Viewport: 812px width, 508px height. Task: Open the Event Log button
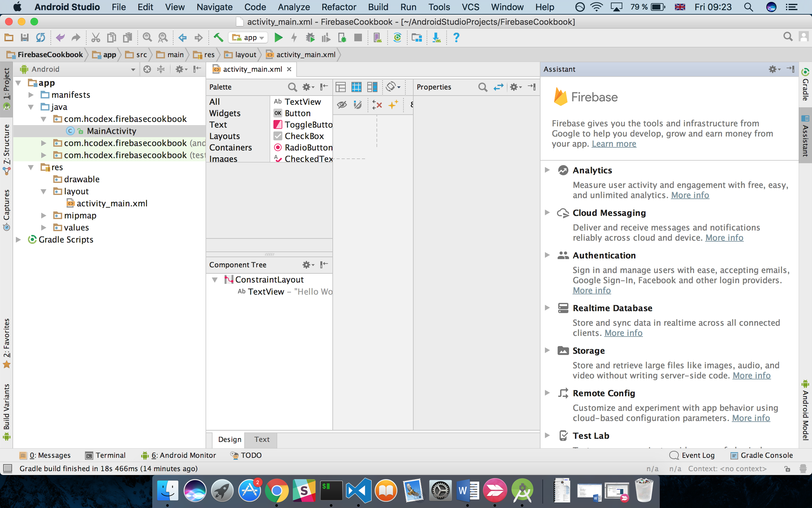coord(692,455)
